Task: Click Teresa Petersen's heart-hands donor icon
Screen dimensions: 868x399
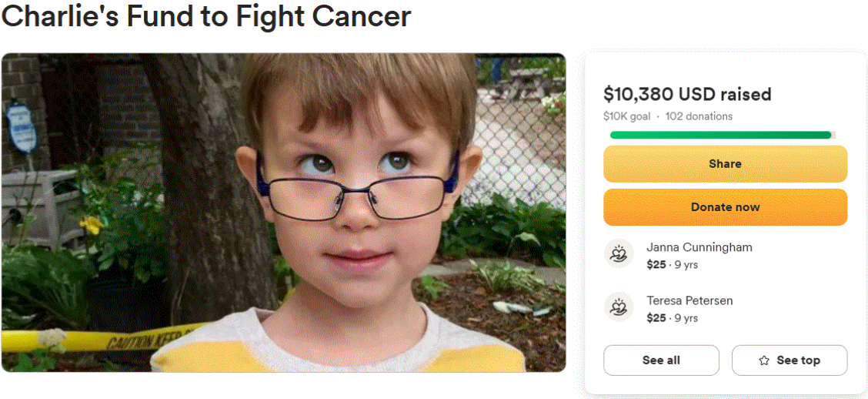Action: click(x=619, y=307)
